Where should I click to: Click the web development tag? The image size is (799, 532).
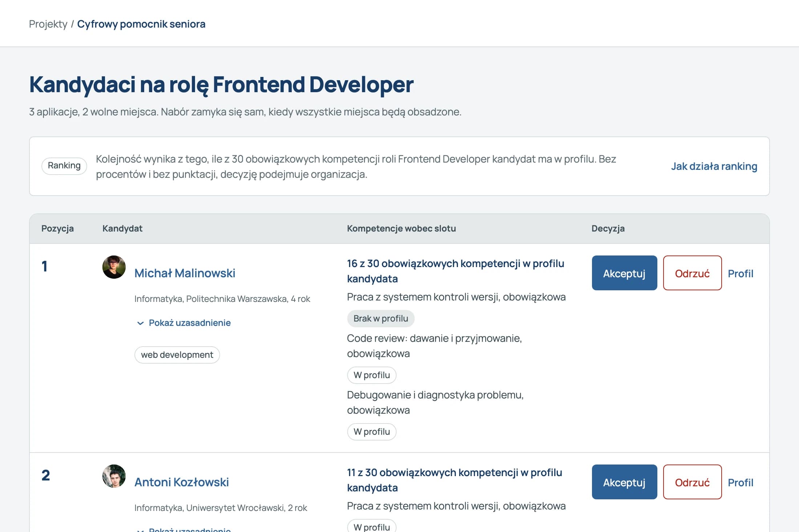[x=177, y=355]
